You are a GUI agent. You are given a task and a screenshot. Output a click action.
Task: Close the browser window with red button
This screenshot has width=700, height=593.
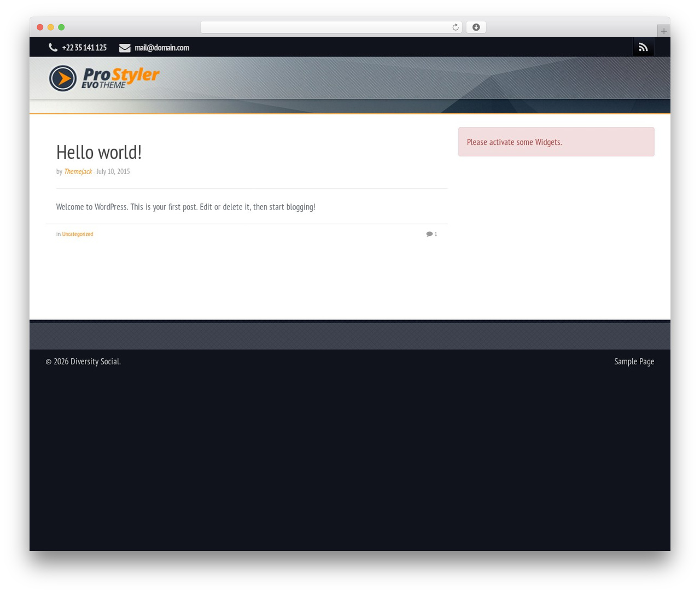coord(40,27)
